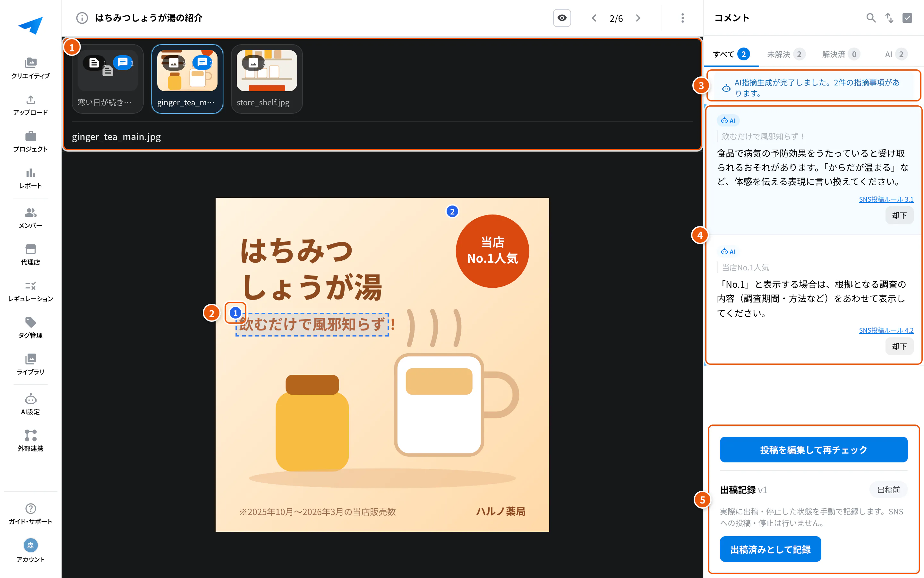Open the アップロード sidebar item
This screenshot has height=578, width=924.
pos(30,105)
